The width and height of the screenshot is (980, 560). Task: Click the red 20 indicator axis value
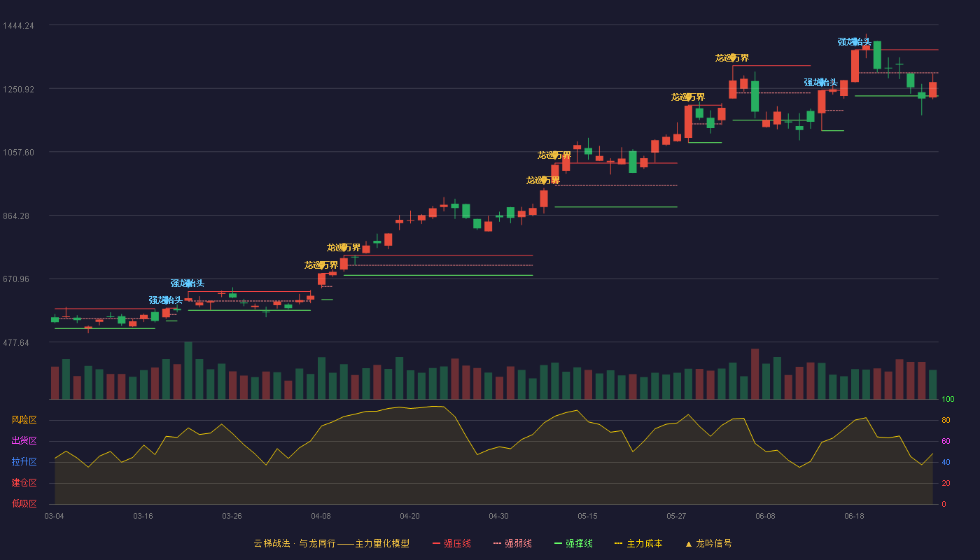[946, 483]
